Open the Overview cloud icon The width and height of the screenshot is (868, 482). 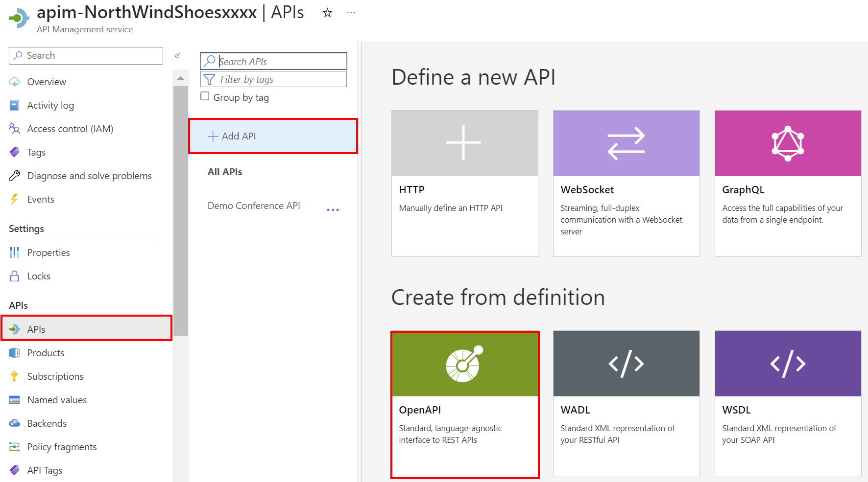[15, 82]
